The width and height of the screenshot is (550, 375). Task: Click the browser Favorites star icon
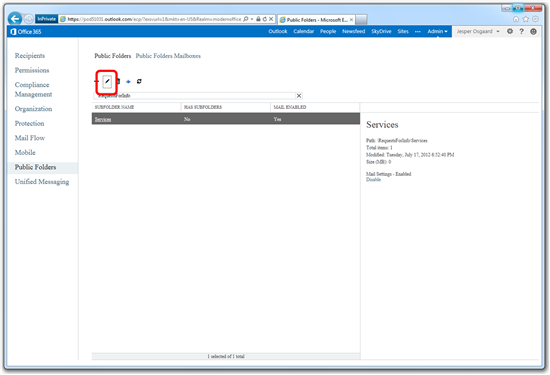pyautogui.click(x=525, y=19)
